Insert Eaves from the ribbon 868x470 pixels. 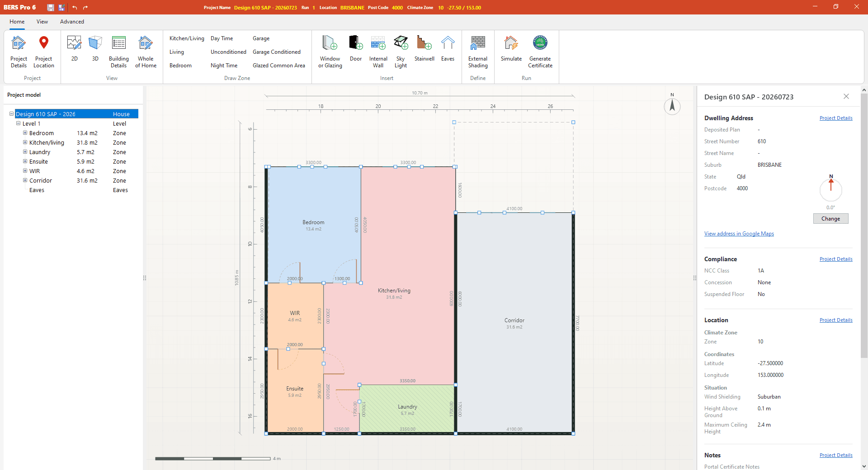pos(448,48)
